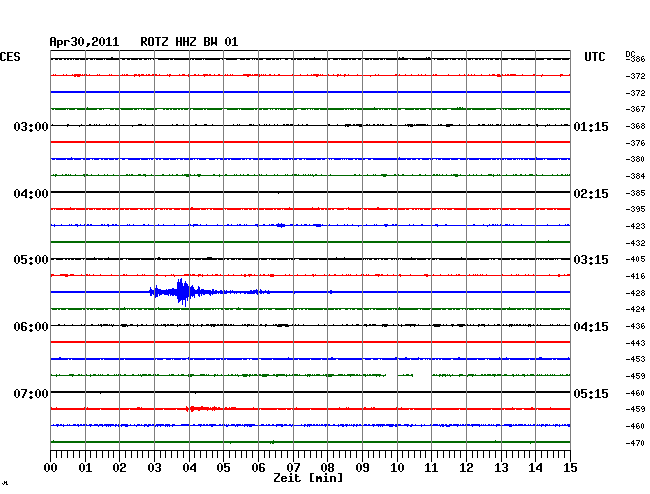Click the 02:15 UTC time label
This screenshot has width=650, height=494.
pyautogui.click(x=591, y=194)
